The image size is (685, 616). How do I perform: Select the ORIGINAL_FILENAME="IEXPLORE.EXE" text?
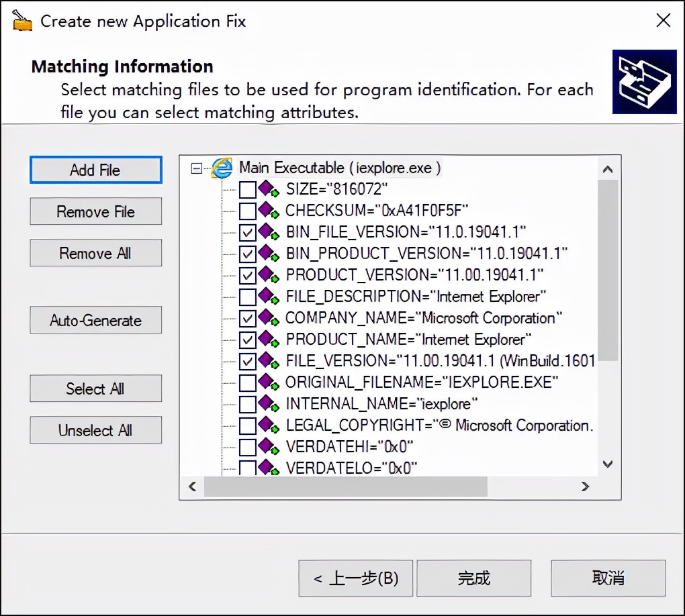[422, 382]
